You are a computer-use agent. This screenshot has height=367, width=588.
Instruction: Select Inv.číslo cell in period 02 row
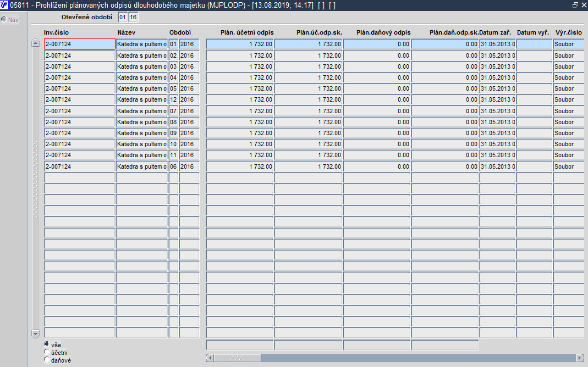click(x=80, y=55)
